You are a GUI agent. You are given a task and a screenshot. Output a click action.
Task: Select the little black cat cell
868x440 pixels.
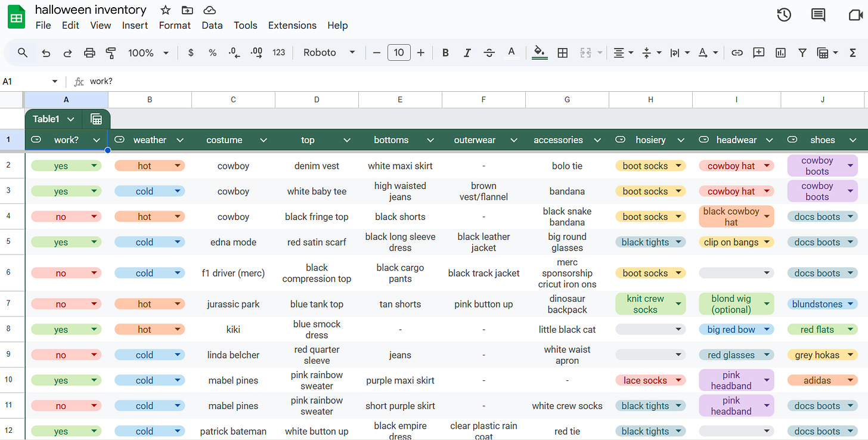(x=567, y=329)
